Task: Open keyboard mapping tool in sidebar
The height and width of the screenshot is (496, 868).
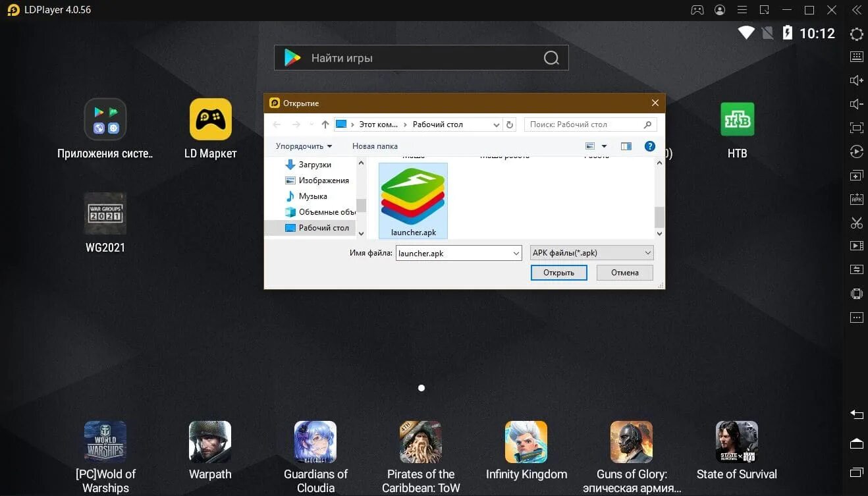Action: click(856, 57)
